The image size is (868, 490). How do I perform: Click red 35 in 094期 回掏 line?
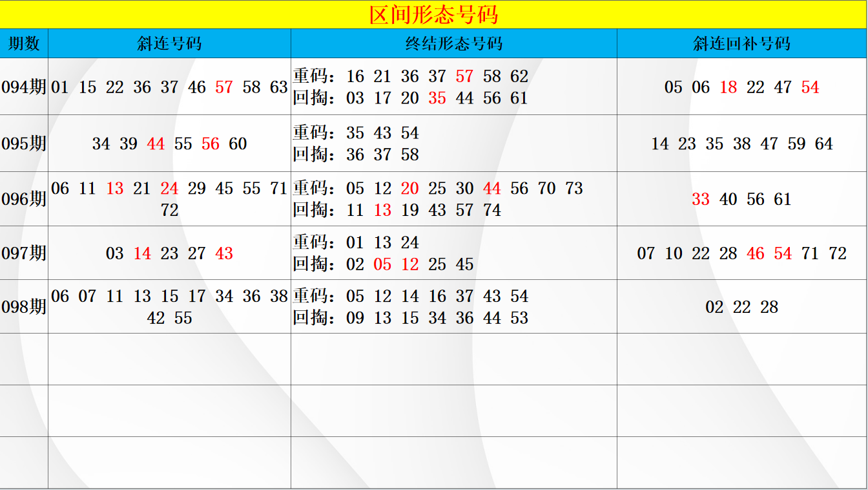[437, 98]
